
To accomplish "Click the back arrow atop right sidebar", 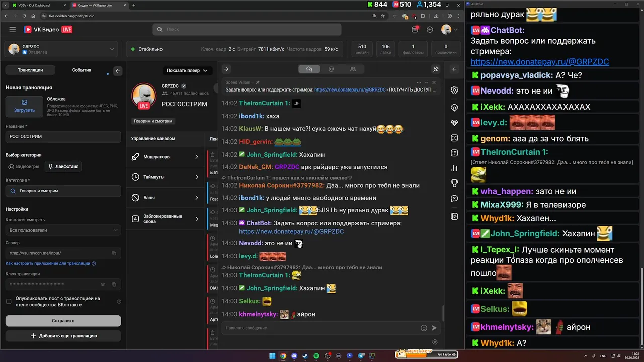I will point(454,69).
